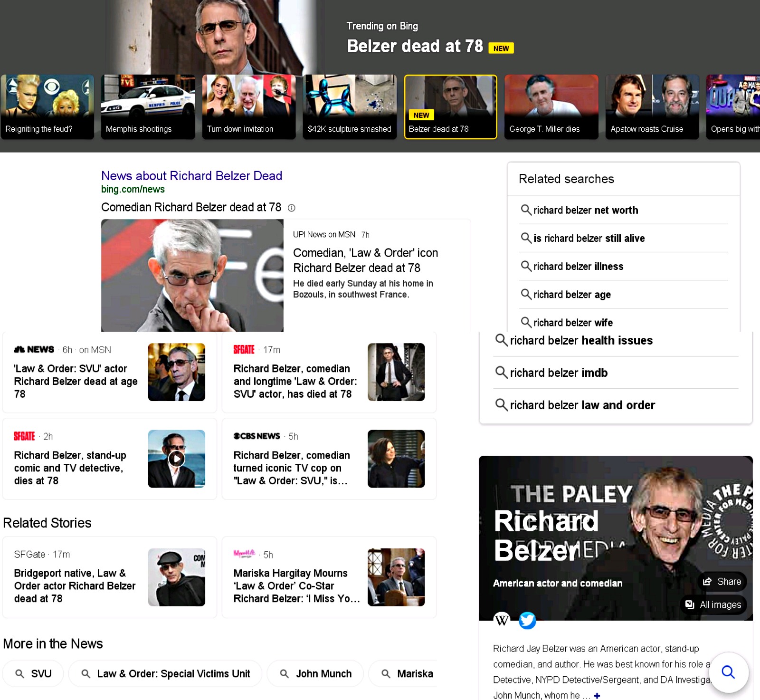The image size is (760, 700).
Task: Click the magnifier icon in the Mariska chip
Action: pos(386,674)
